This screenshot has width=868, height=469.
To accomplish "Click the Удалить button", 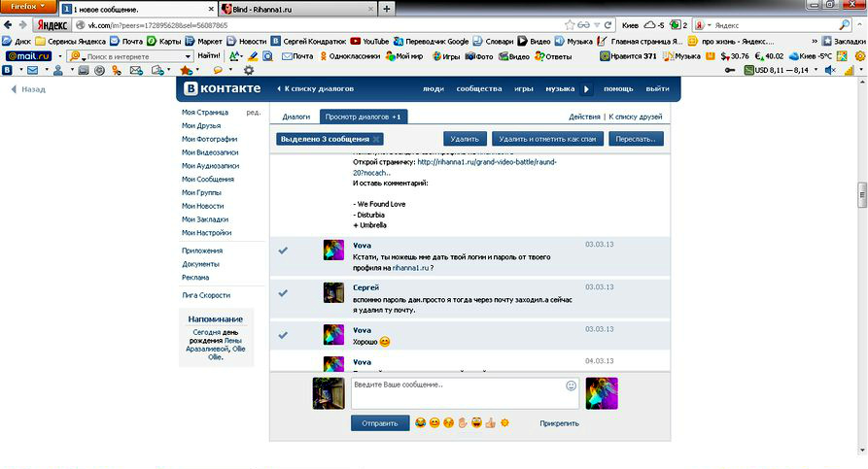I will (x=465, y=140).
